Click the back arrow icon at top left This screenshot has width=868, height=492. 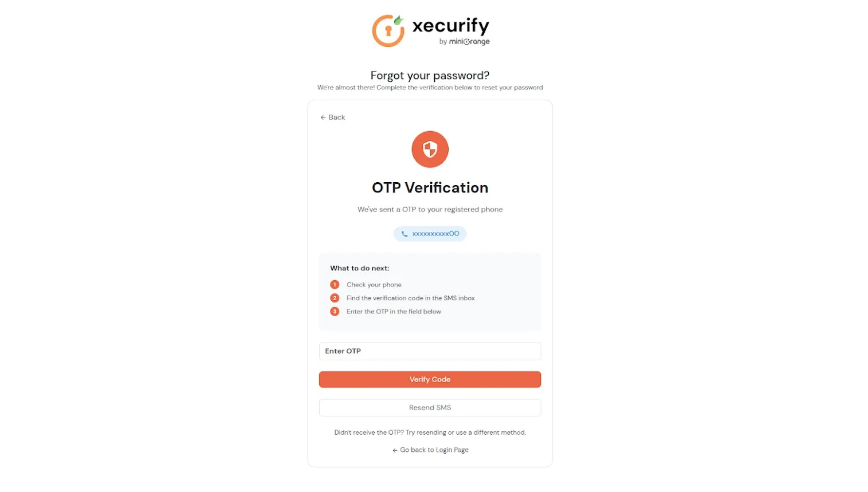[323, 117]
